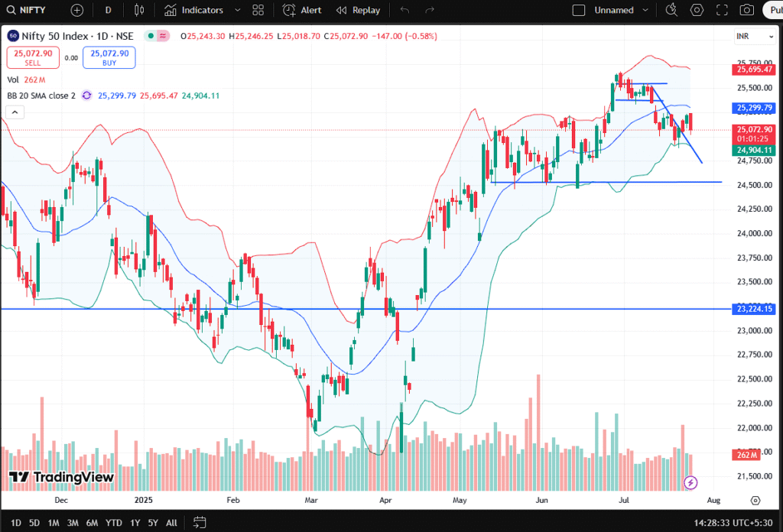Create a new Alert
This screenshot has width=783, height=532.
(x=302, y=10)
